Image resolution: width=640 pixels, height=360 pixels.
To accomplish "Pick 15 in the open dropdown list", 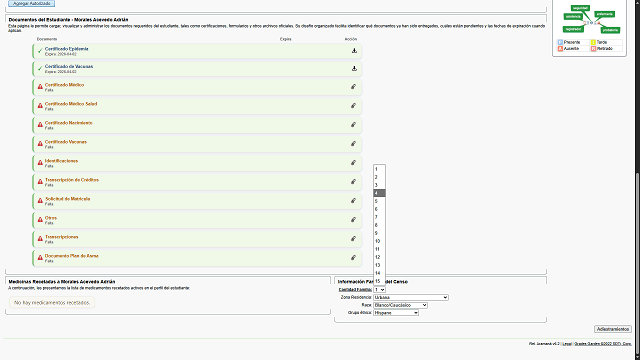I will (379, 281).
